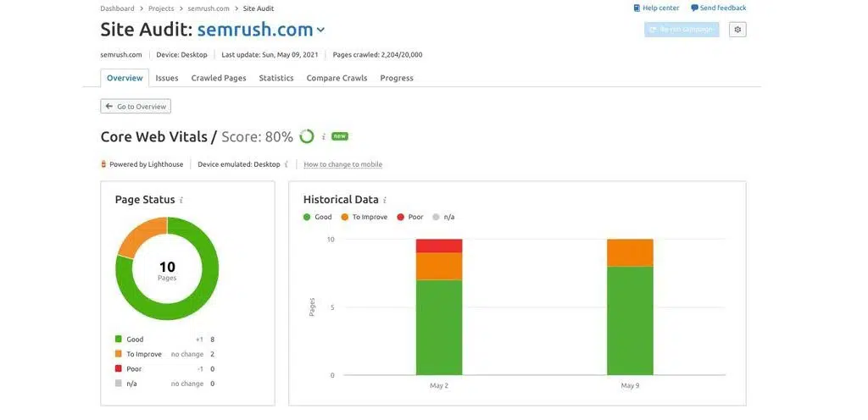
Task: Click the Re-run campaign button
Action: tap(682, 30)
